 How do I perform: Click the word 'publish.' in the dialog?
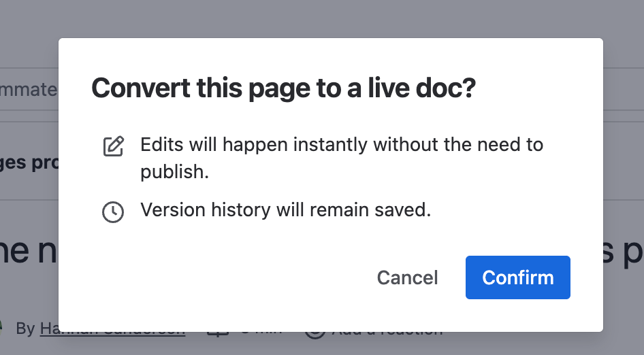[x=174, y=171]
